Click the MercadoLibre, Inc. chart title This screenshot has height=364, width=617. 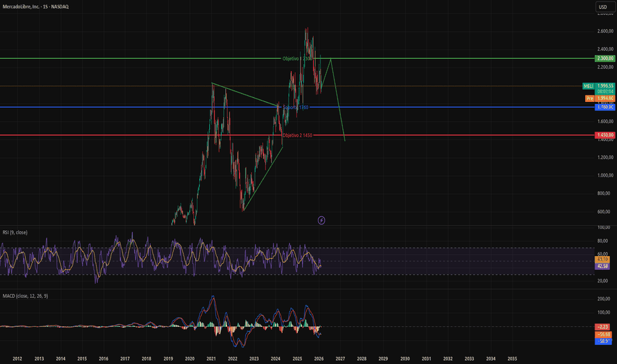pyautogui.click(x=35, y=7)
